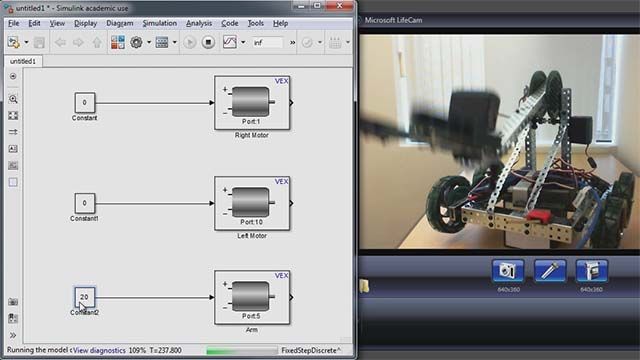The height and width of the screenshot is (360, 640).
Task: Click the Run simulation play button
Action: pos(189,42)
